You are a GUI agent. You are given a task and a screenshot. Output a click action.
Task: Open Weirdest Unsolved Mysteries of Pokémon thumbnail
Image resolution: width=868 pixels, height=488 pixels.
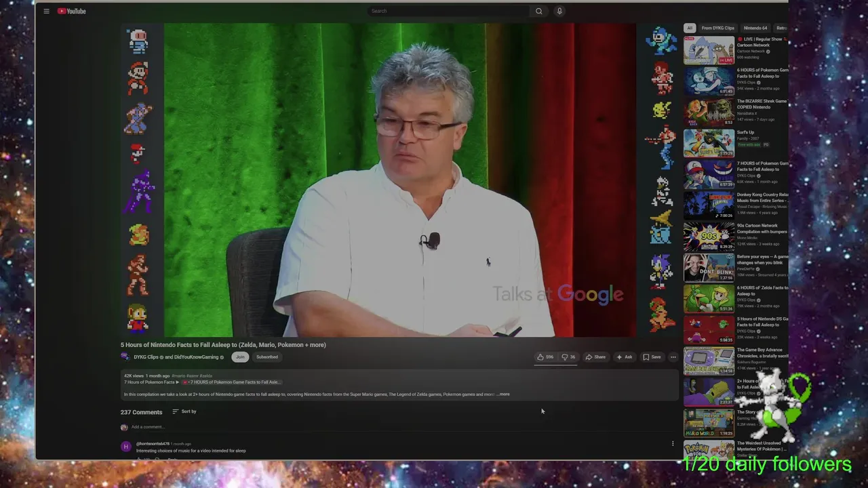point(709,451)
